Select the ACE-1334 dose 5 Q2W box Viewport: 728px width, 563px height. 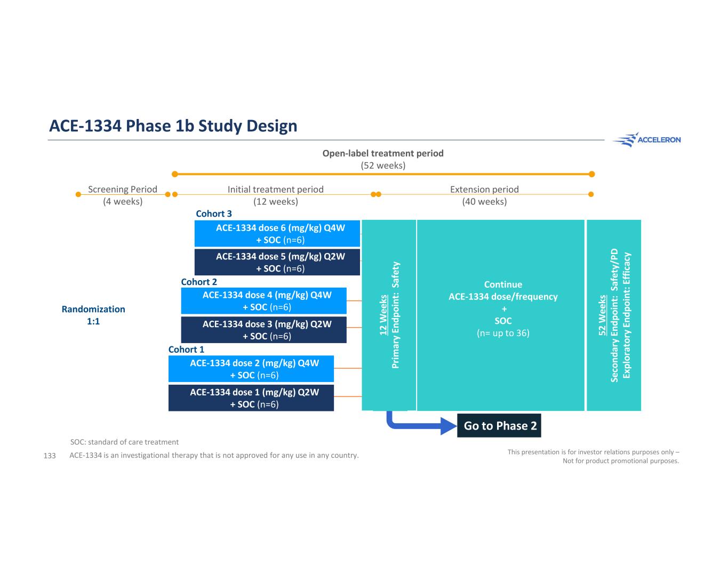(x=277, y=263)
